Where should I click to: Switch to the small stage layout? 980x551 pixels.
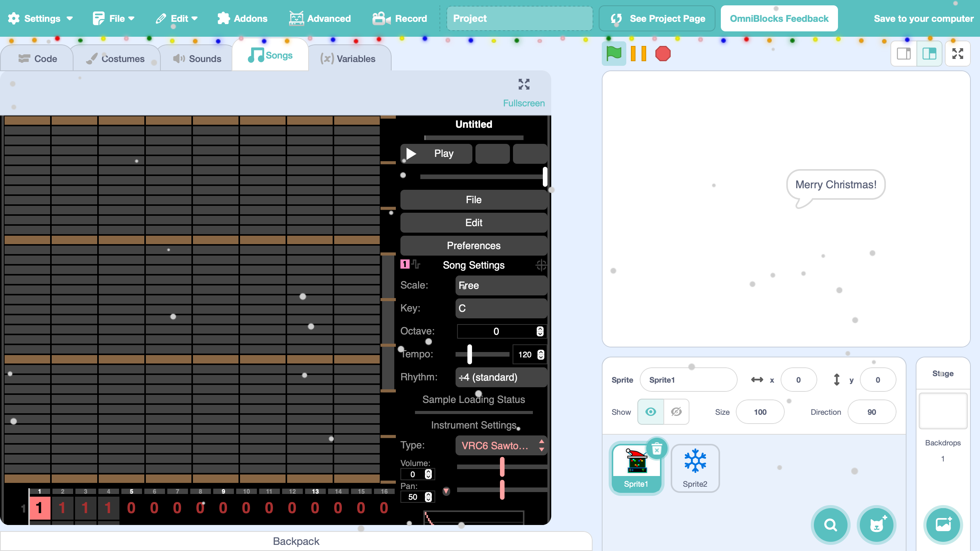904,54
